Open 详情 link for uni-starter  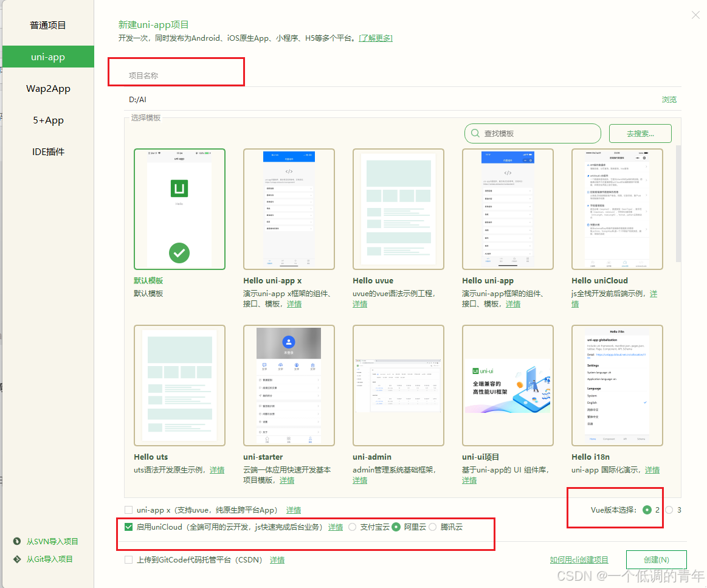pos(287,481)
